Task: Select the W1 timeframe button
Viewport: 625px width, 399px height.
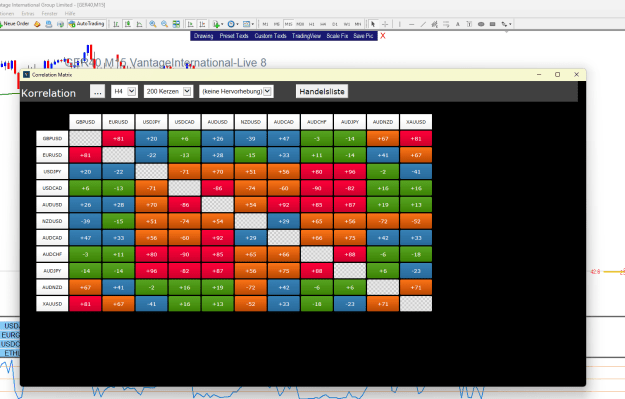Action: point(346,24)
